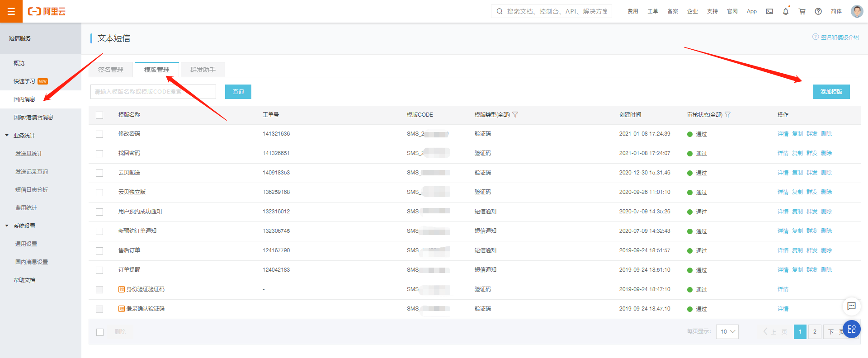This screenshot has height=358, width=868.
Task: Filter by review status funnel icon
Action: [x=727, y=115]
